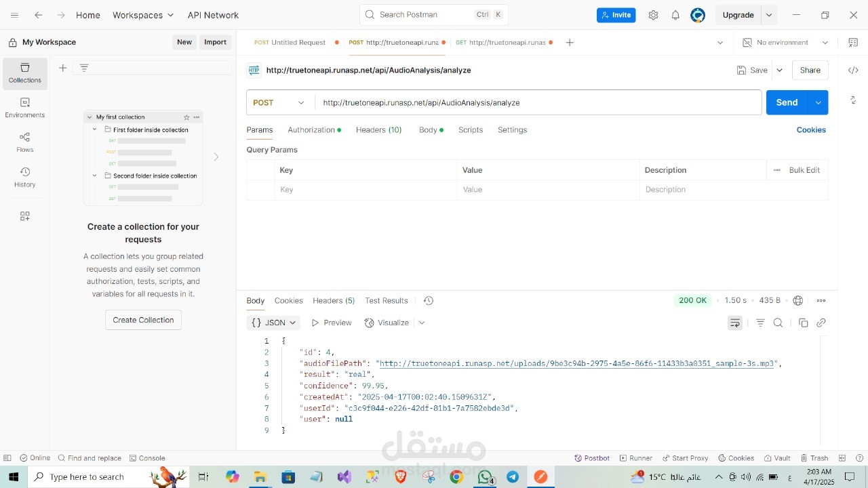The image size is (868, 488).
Task: Search the response with magnifier icon
Action: (778, 323)
